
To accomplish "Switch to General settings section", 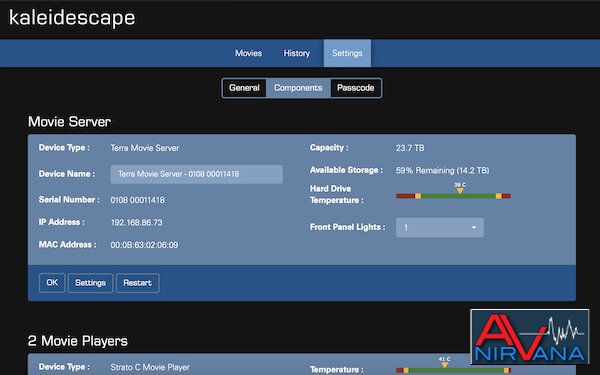I will point(244,88).
